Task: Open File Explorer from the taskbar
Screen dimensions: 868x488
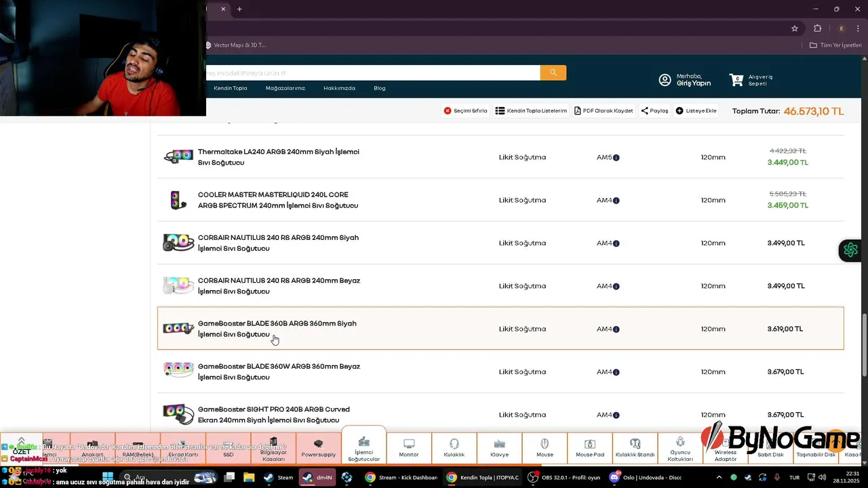Action: coord(249,477)
